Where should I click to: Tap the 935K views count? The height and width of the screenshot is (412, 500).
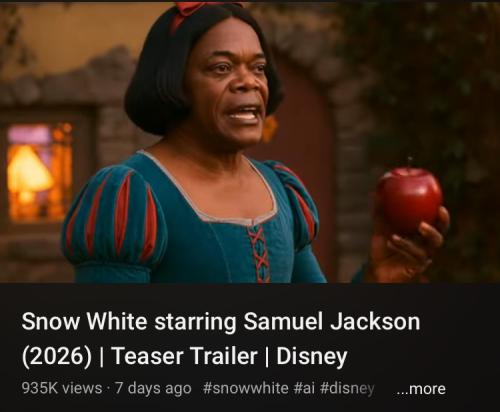[62, 388]
